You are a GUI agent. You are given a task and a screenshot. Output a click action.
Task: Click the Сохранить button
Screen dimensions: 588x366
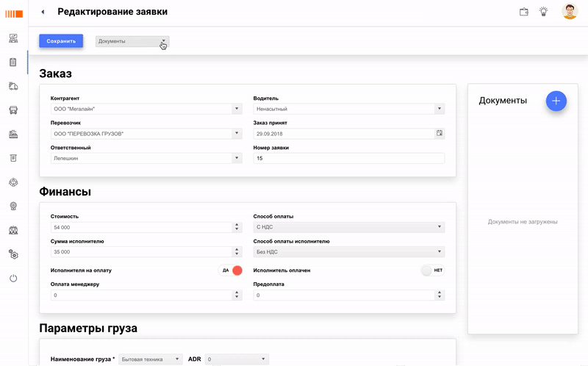click(x=61, y=41)
